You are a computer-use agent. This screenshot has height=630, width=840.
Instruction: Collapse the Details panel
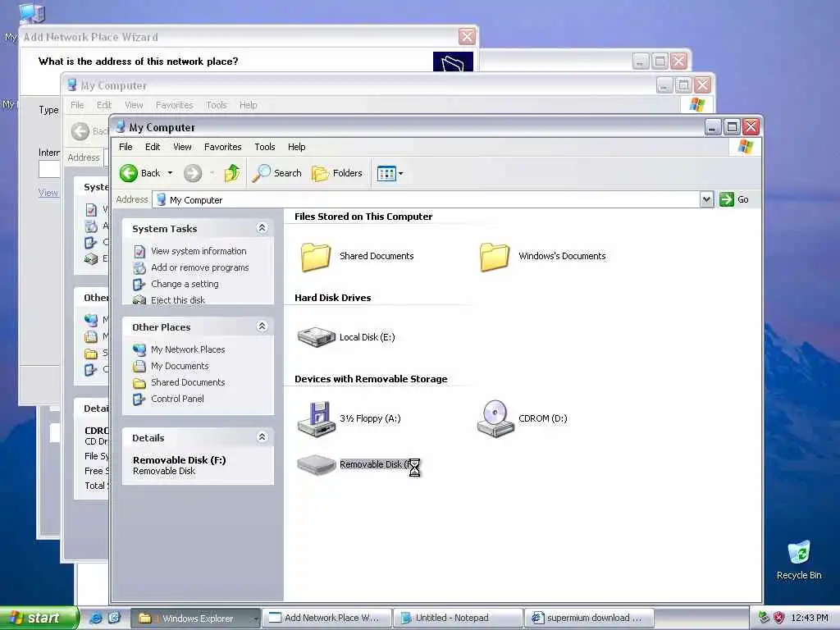coord(262,436)
